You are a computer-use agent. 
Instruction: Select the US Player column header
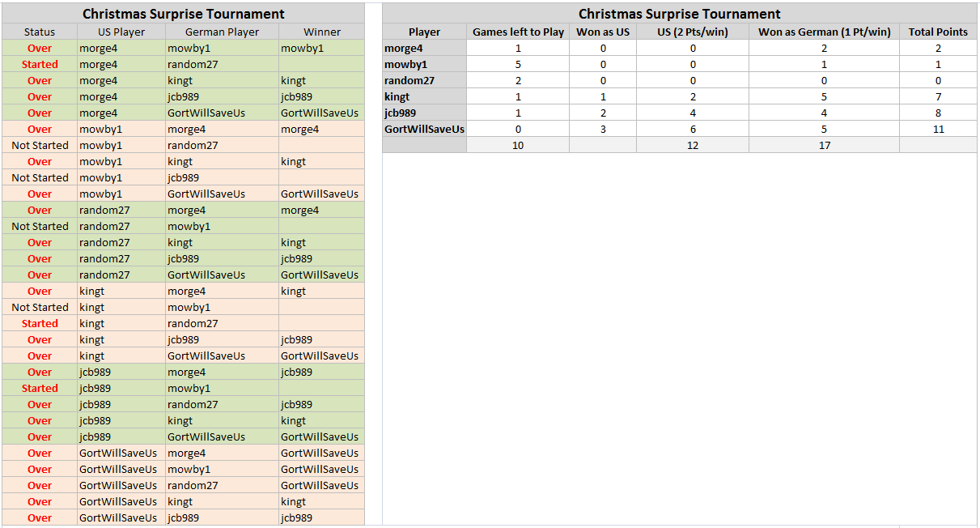[121, 32]
